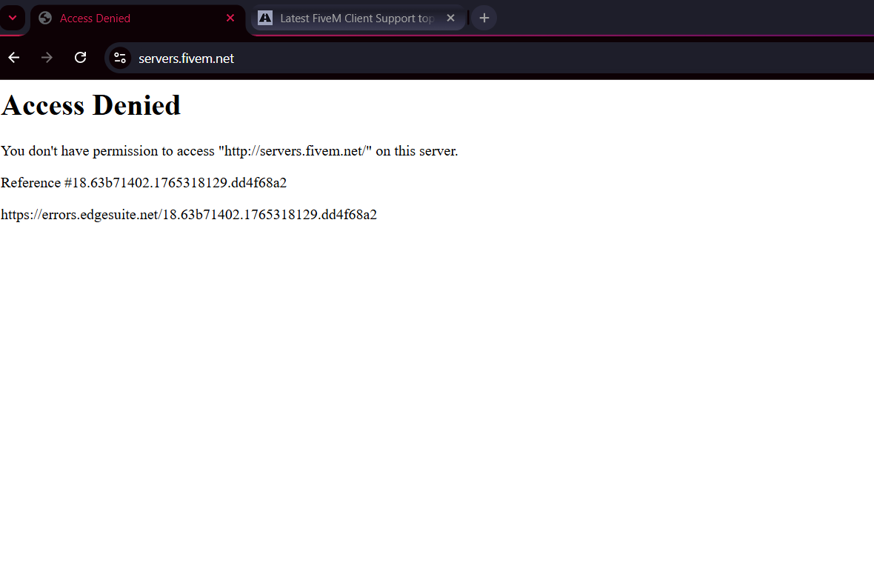Click inside the address bar

296,58
